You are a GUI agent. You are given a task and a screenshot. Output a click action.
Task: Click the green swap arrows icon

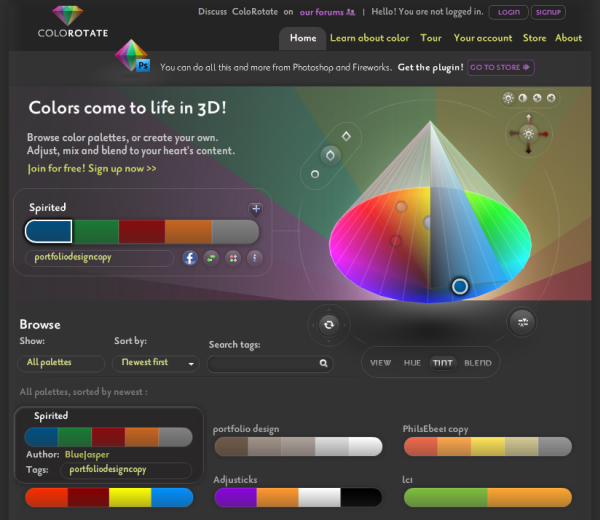(x=211, y=258)
